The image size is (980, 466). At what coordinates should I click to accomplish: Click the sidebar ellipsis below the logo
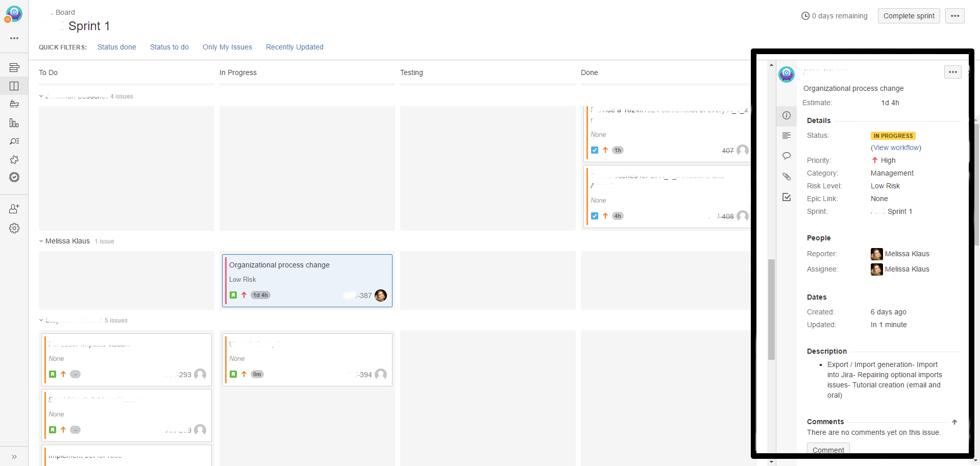(14, 38)
